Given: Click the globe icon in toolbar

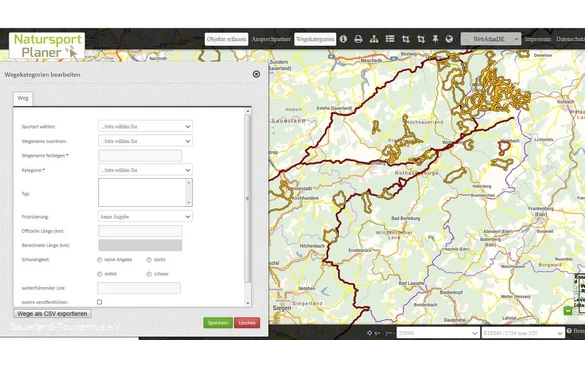Looking at the screenshot, I should pos(449,39).
